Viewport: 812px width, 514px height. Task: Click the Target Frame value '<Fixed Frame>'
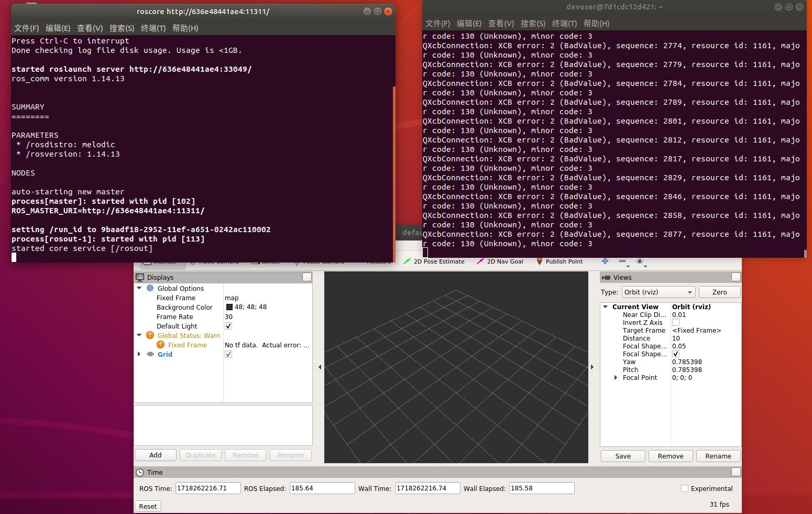click(x=697, y=330)
